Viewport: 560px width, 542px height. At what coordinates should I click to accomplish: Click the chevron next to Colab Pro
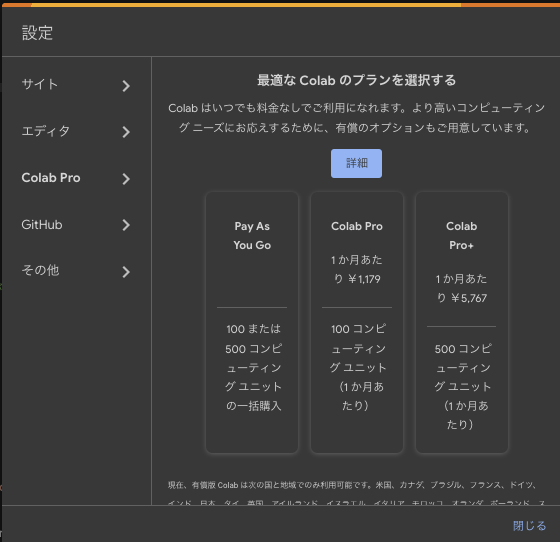pos(126,179)
